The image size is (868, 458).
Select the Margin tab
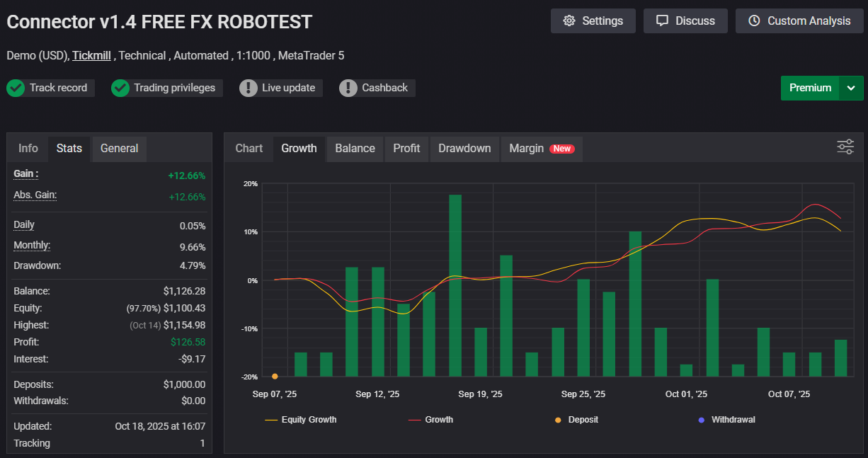tap(526, 149)
